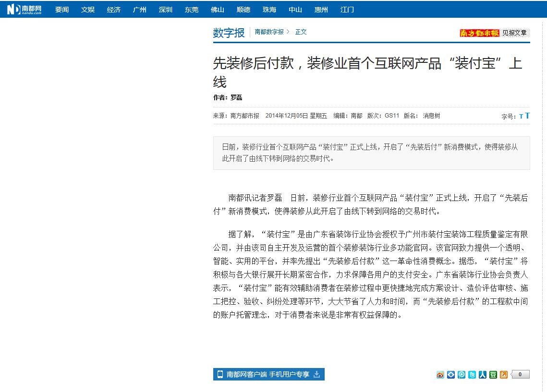Open the 数字报 heading link

229,33
